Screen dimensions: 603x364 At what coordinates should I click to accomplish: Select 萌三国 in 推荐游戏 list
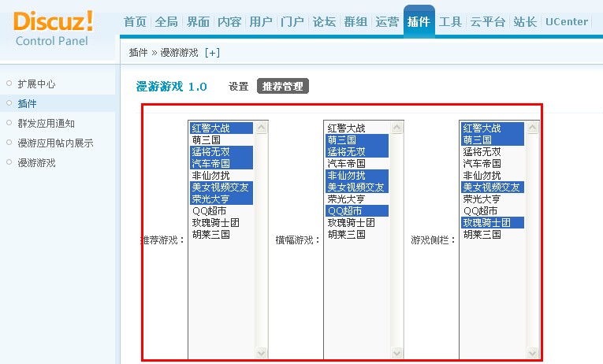221,140
